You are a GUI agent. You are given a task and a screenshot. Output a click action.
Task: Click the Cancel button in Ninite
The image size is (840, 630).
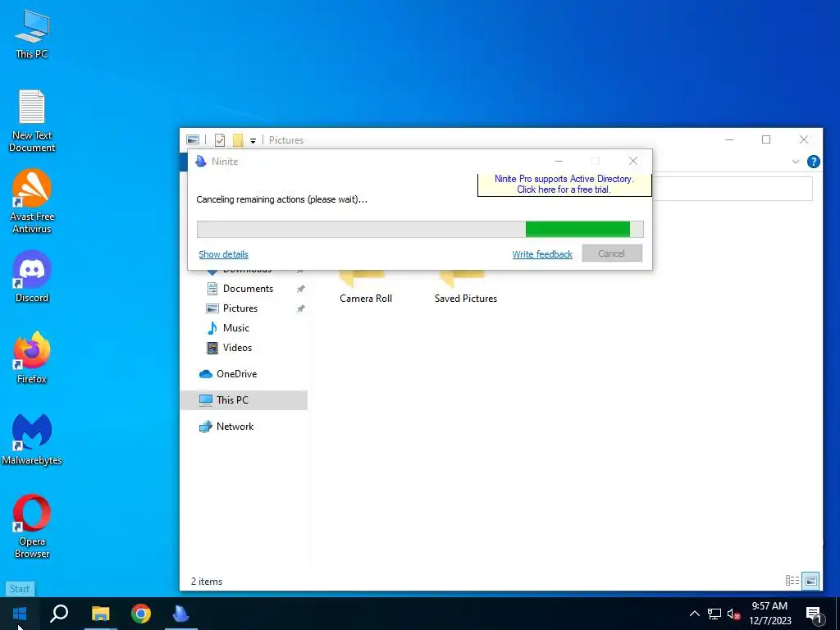click(612, 253)
